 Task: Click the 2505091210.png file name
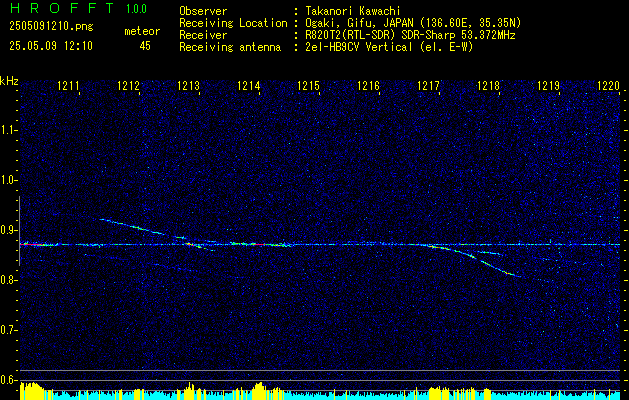tap(51, 26)
